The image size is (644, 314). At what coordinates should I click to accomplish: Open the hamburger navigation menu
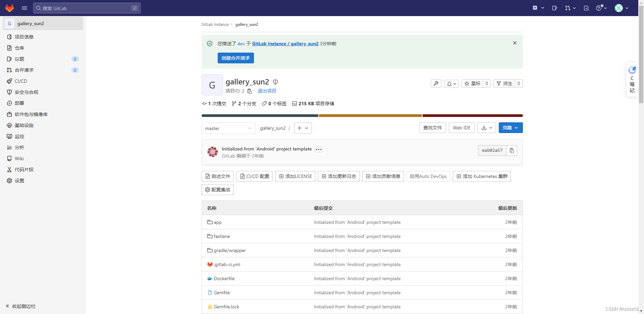(x=24, y=8)
